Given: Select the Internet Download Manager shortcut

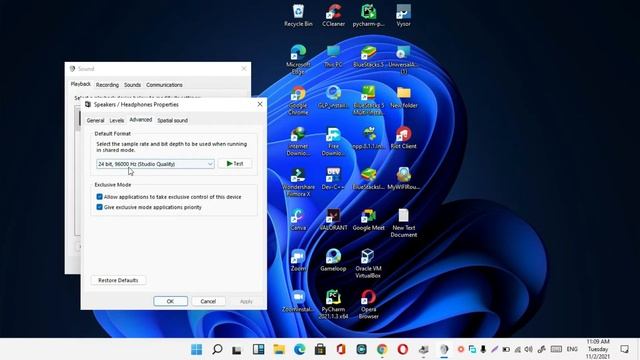Looking at the screenshot, I should tap(298, 141).
